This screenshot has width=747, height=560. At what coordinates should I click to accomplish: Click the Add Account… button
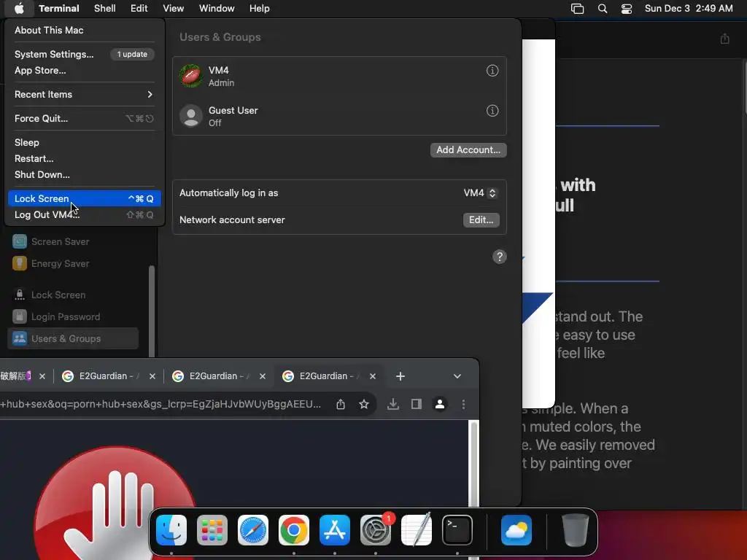point(468,150)
